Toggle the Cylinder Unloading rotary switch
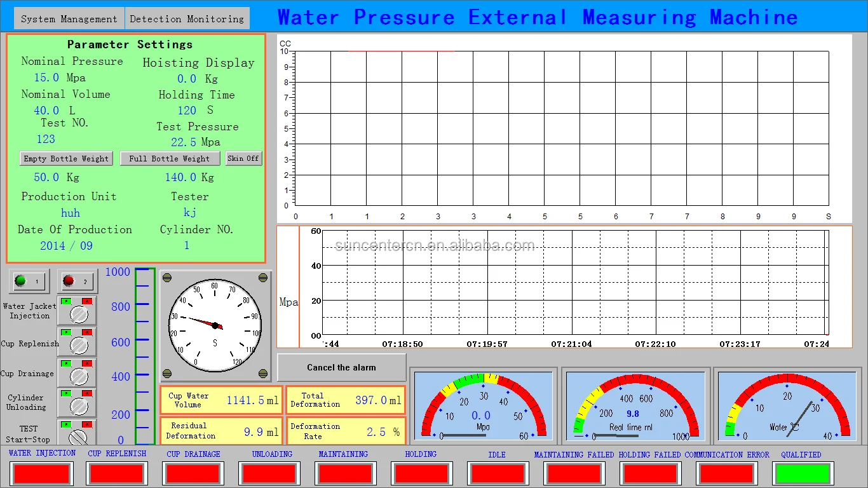This screenshot has height=488, width=868. click(78, 405)
